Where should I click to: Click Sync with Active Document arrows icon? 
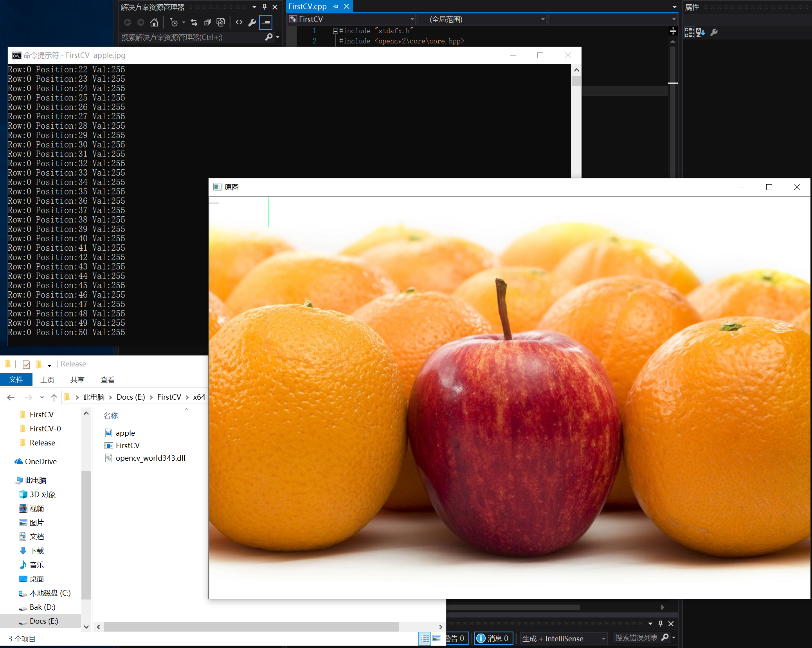[x=194, y=22]
